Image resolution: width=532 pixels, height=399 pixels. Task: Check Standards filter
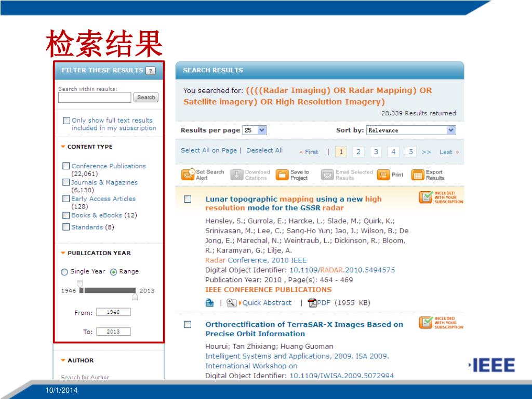tap(66, 227)
